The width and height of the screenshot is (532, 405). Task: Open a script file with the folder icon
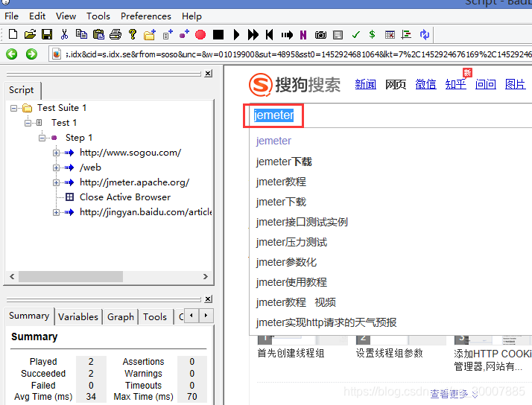click(x=30, y=34)
